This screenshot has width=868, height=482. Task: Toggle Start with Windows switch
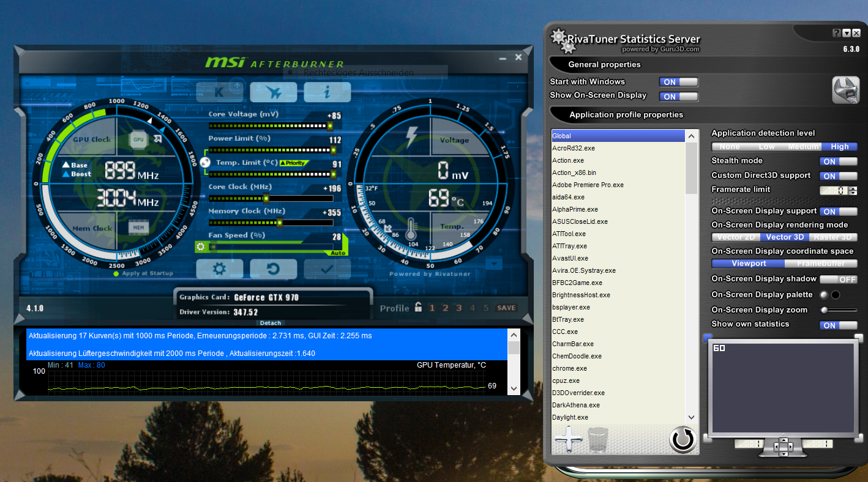coord(678,82)
